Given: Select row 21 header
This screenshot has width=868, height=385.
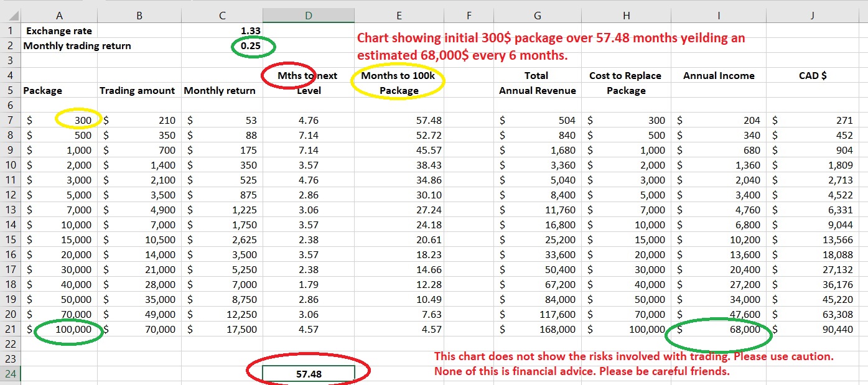Looking at the screenshot, I should click(10, 329).
